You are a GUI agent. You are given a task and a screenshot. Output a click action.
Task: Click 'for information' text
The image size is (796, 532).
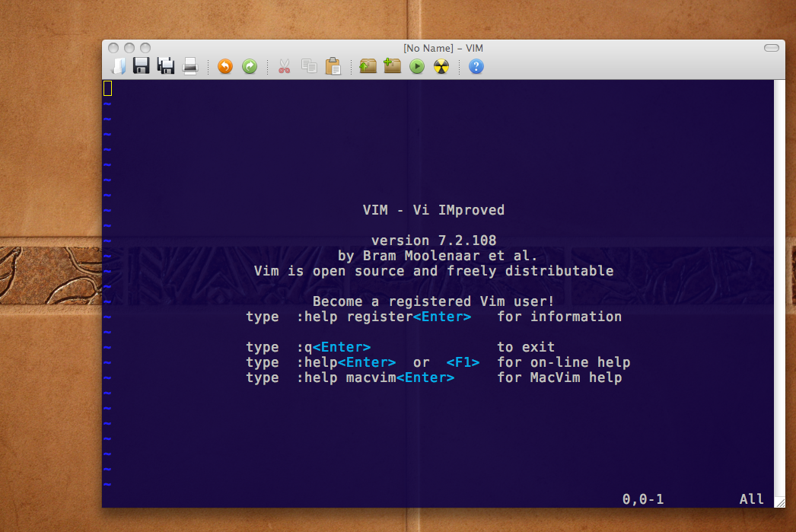pos(559,317)
